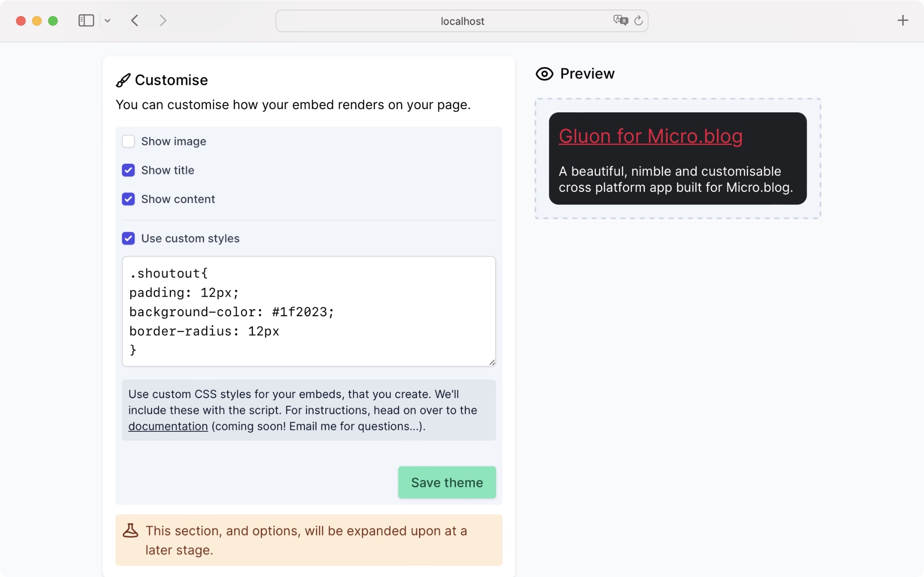Open the Gluon for Micro.blog preview link
Viewport: 924px width, 577px height.
pos(650,136)
